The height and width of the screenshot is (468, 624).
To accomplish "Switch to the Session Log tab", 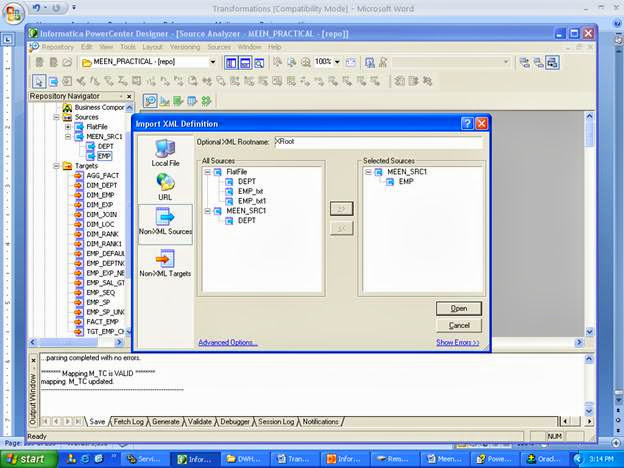I will [276, 421].
